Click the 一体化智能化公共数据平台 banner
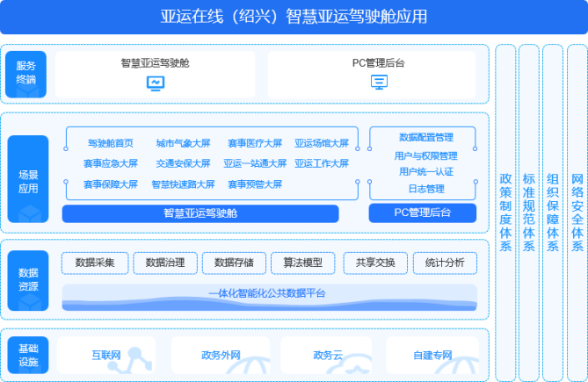588x382 pixels. (270, 298)
